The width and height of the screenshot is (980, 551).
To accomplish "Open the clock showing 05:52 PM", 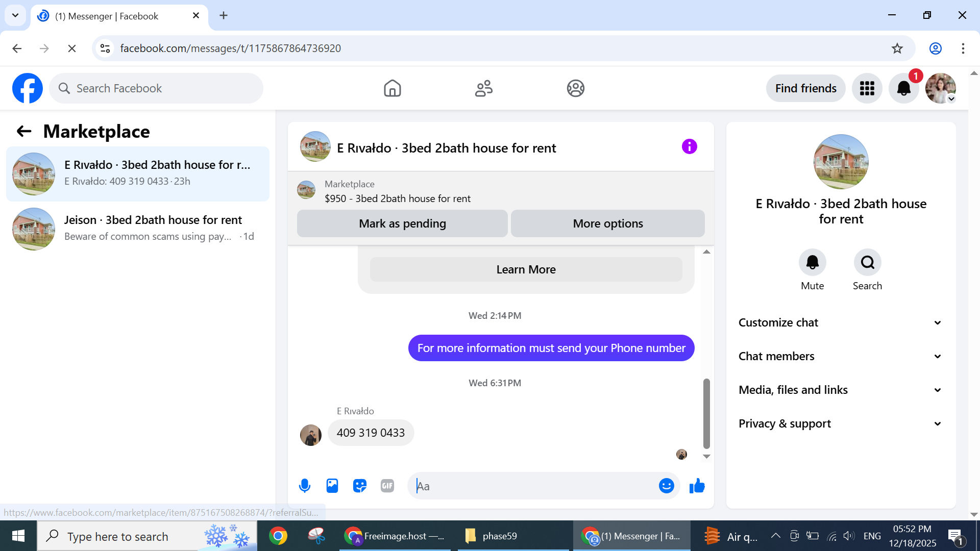I will tap(913, 536).
